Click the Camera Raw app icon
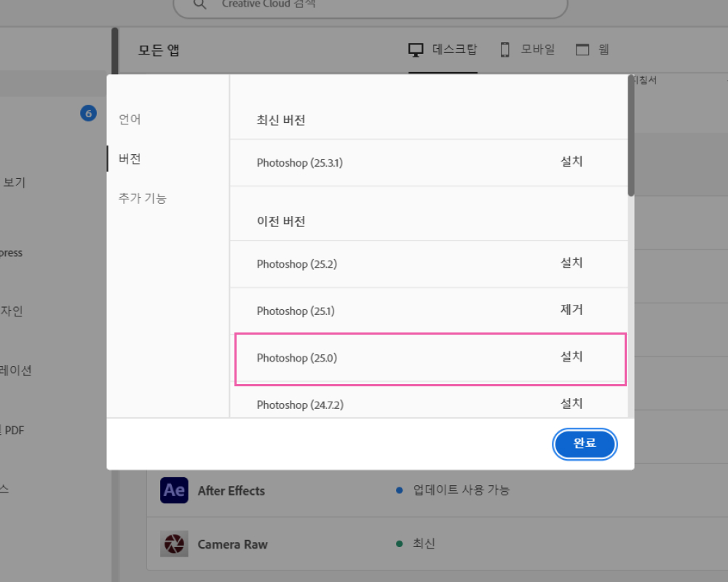This screenshot has width=728, height=582. 174,543
